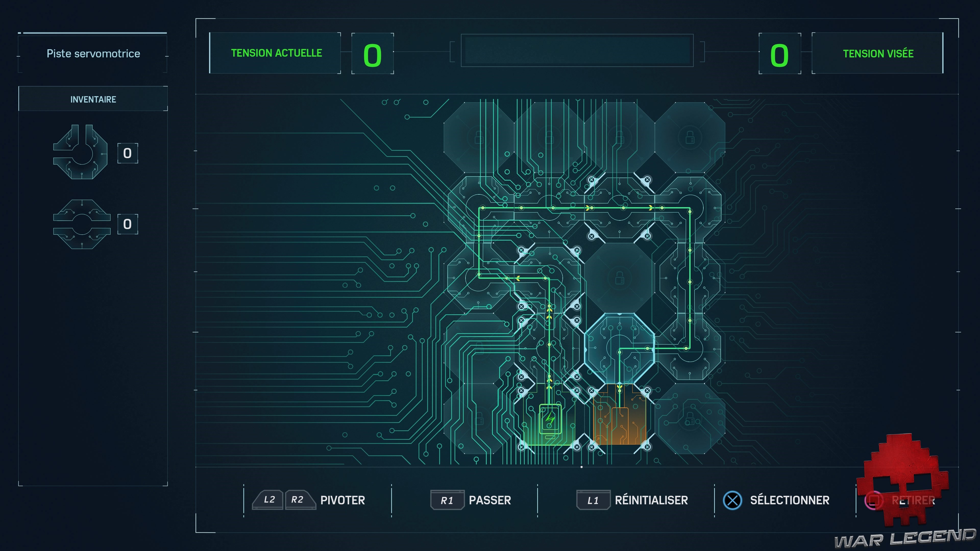Click the Tension actuelle value counter

tap(372, 54)
